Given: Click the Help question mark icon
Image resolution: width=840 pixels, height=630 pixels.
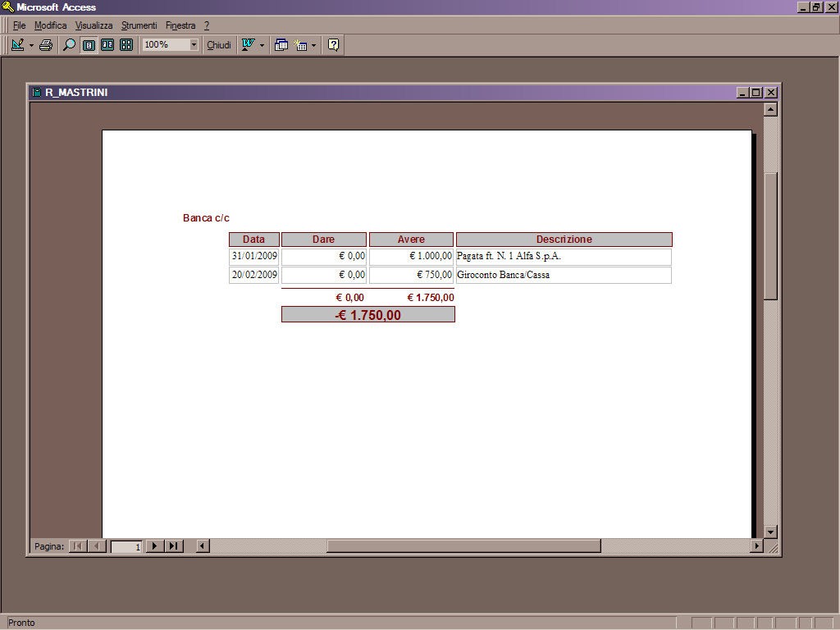Looking at the screenshot, I should coord(333,45).
